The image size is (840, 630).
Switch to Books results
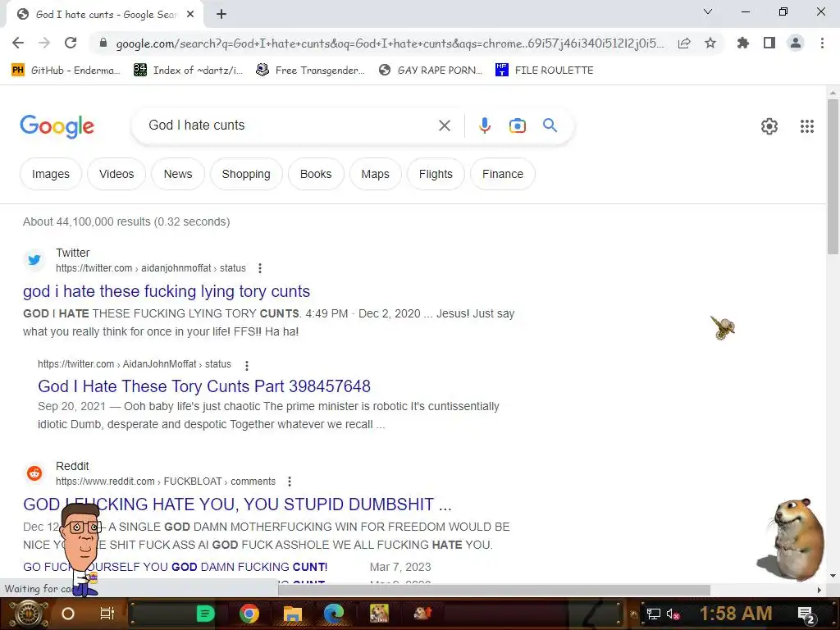pos(316,174)
